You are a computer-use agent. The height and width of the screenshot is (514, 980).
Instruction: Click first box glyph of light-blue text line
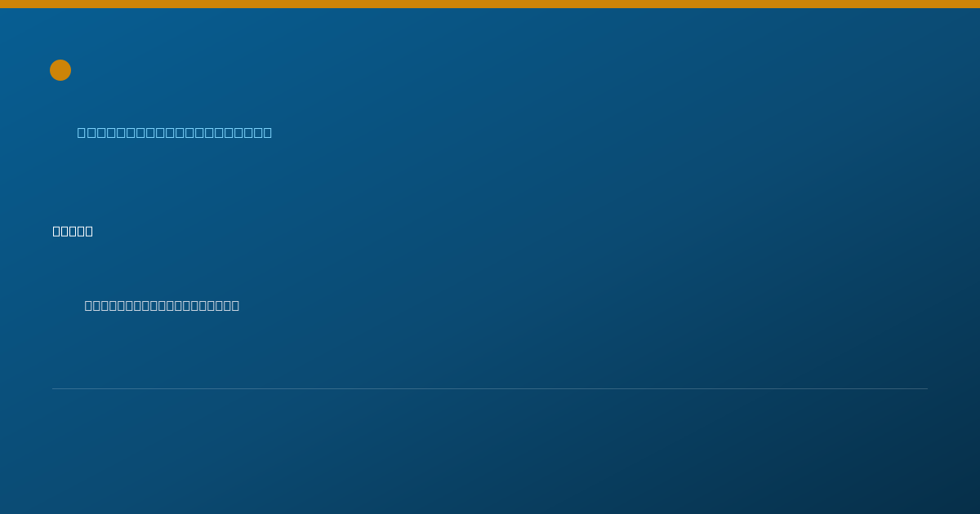(82, 132)
